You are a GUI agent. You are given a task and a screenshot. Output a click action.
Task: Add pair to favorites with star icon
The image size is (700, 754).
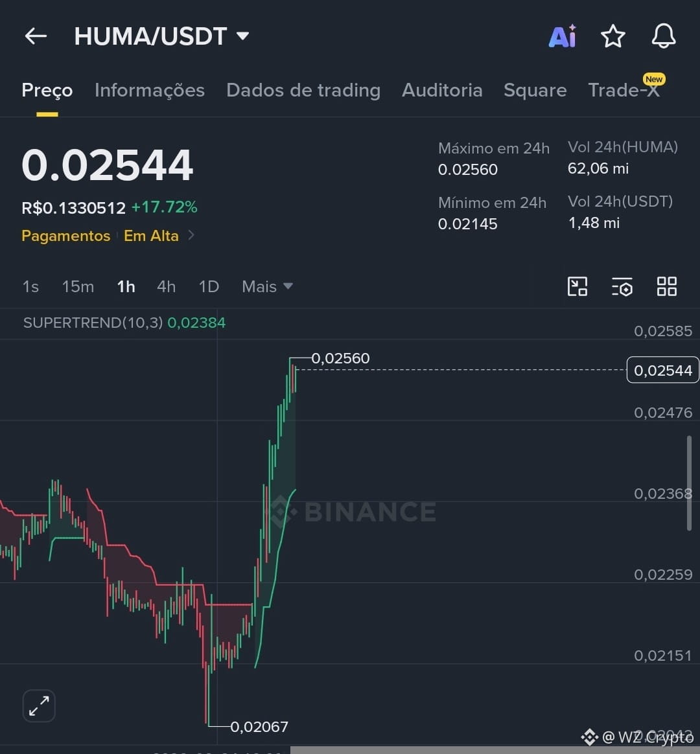point(613,36)
